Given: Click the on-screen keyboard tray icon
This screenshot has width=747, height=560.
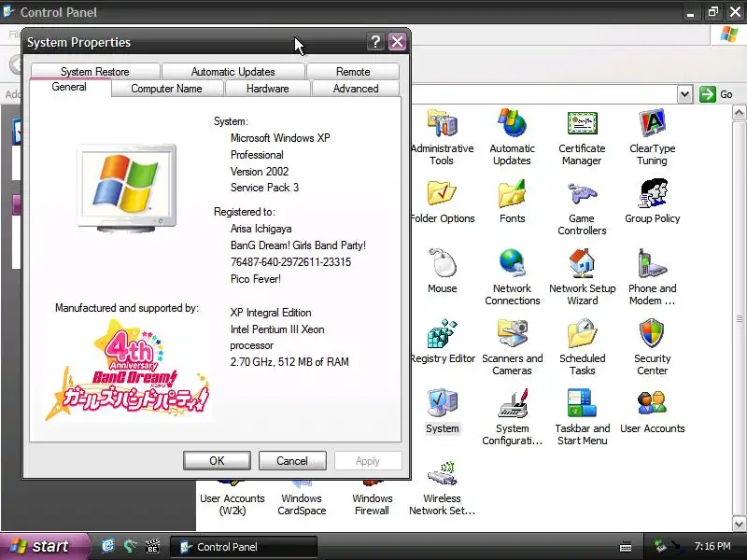Looking at the screenshot, I should point(626,547).
